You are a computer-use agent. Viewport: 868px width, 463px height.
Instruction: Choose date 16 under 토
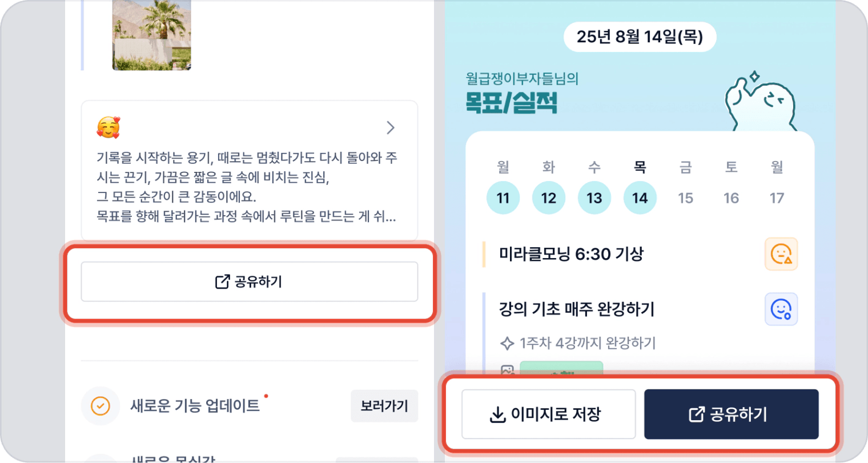[732, 198]
